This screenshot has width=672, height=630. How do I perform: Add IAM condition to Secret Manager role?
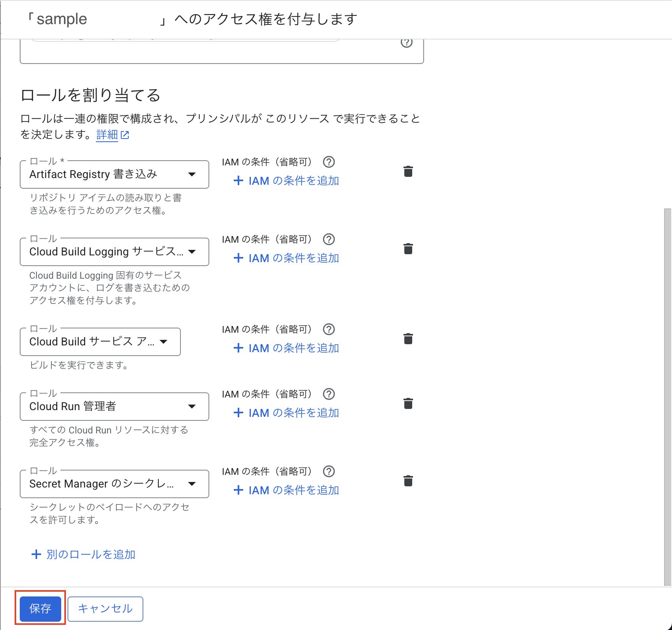tap(286, 490)
